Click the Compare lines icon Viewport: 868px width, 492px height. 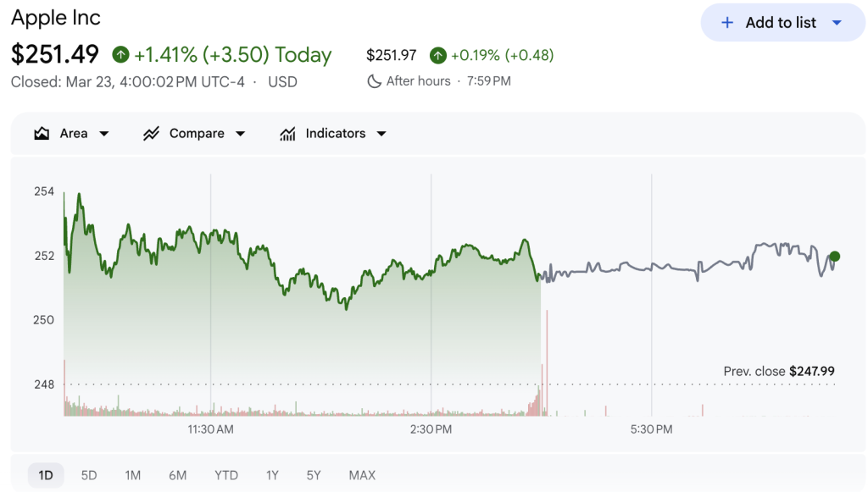(x=152, y=134)
